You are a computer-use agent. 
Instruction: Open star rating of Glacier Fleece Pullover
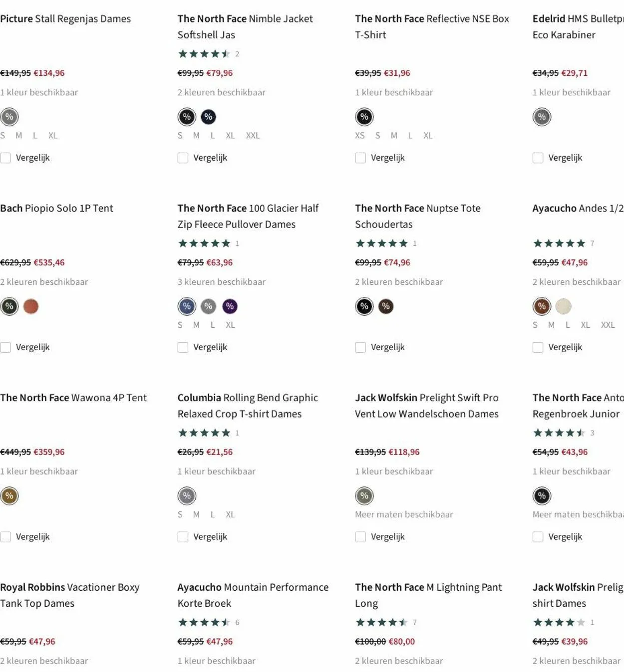coord(205,243)
